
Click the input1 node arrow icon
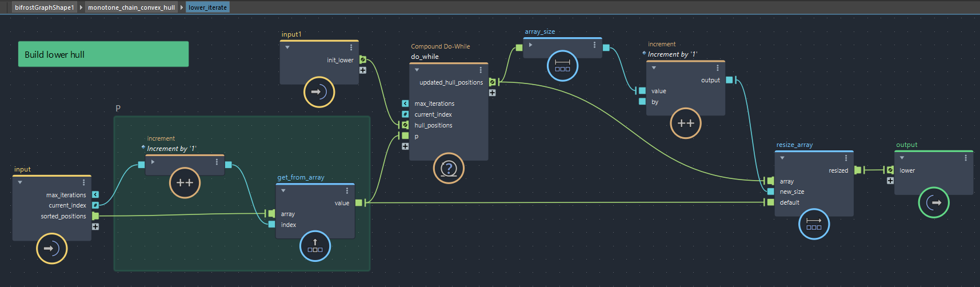tap(319, 92)
